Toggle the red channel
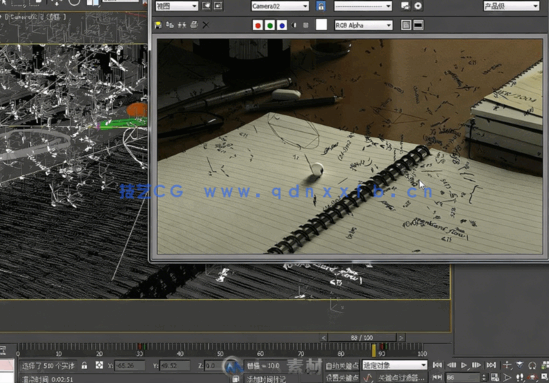 tap(258, 25)
